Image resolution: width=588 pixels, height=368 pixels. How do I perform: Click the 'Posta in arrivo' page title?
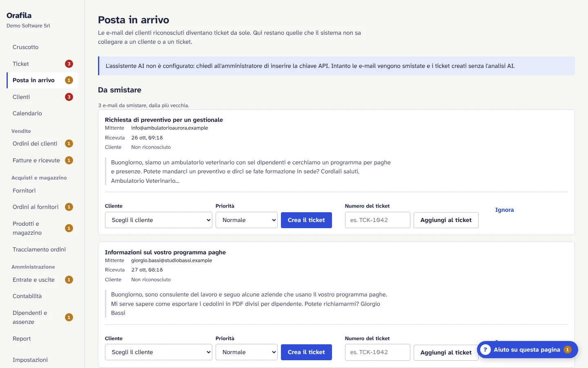[134, 20]
